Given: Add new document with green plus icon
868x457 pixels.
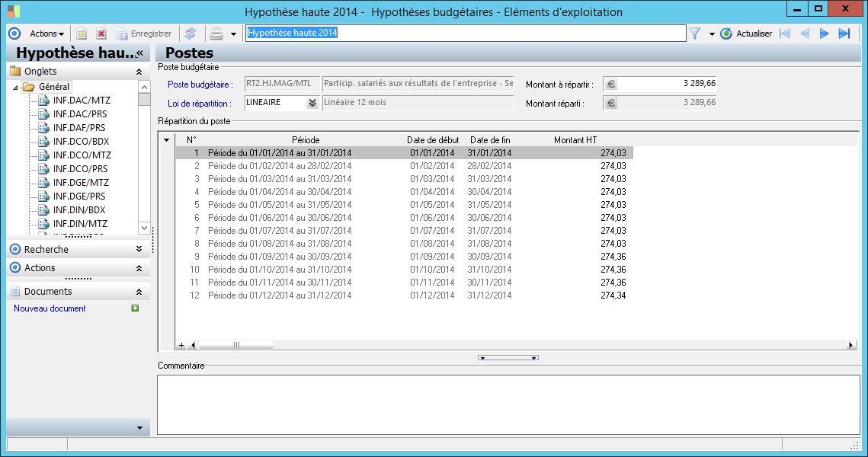Looking at the screenshot, I should pos(135,308).
